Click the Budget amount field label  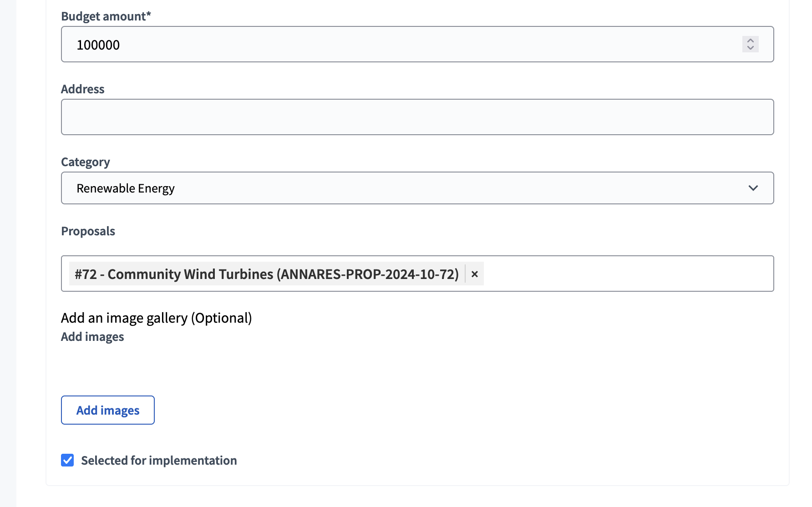[107, 16]
